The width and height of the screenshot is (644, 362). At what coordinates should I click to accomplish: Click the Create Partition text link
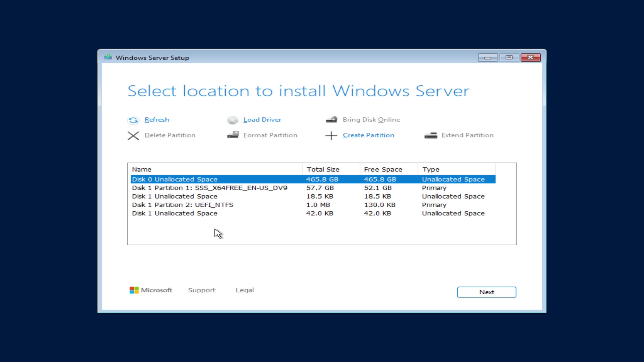(368, 135)
